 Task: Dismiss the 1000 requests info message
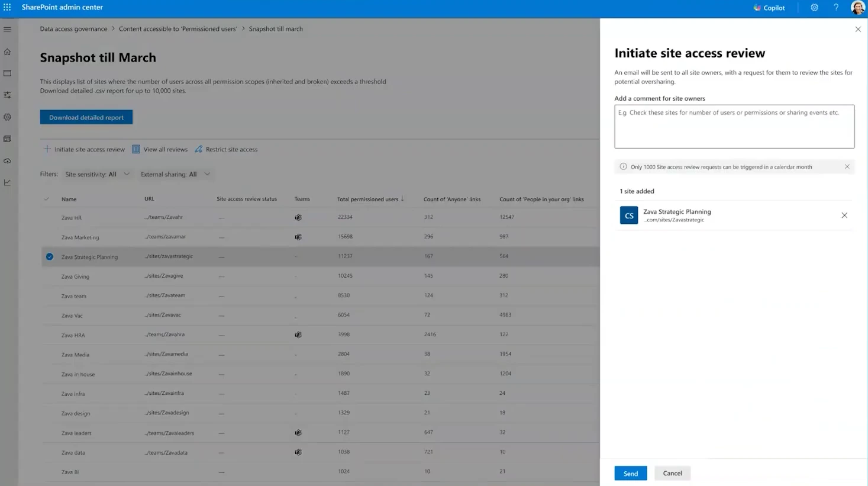[847, 167]
